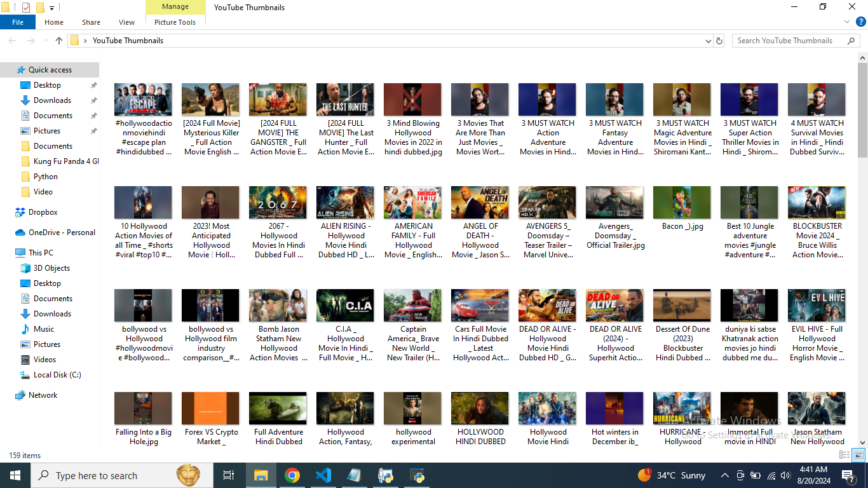Click the vertical scrollbar of file list
Viewport: 868px width, 488px height.
(x=862, y=254)
